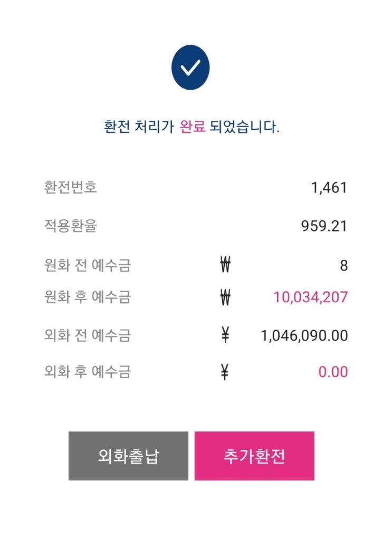Select the 외화 전 예수금 label
392x540 pixels.
pyautogui.click(x=88, y=335)
